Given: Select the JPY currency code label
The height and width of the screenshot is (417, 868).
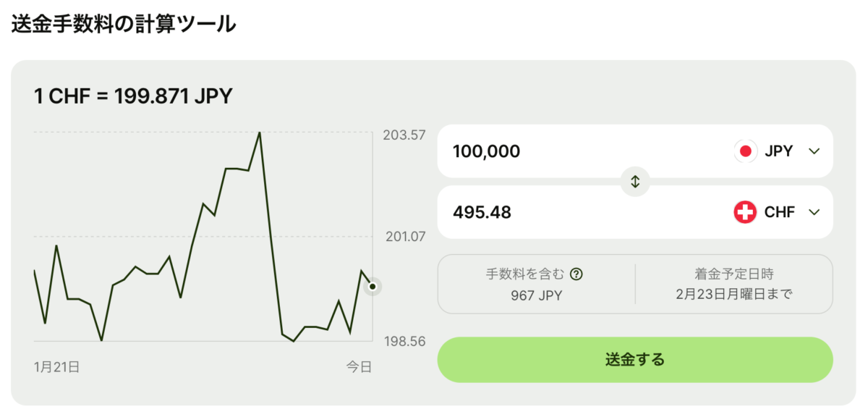Looking at the screenshot, I should (778, 151).
